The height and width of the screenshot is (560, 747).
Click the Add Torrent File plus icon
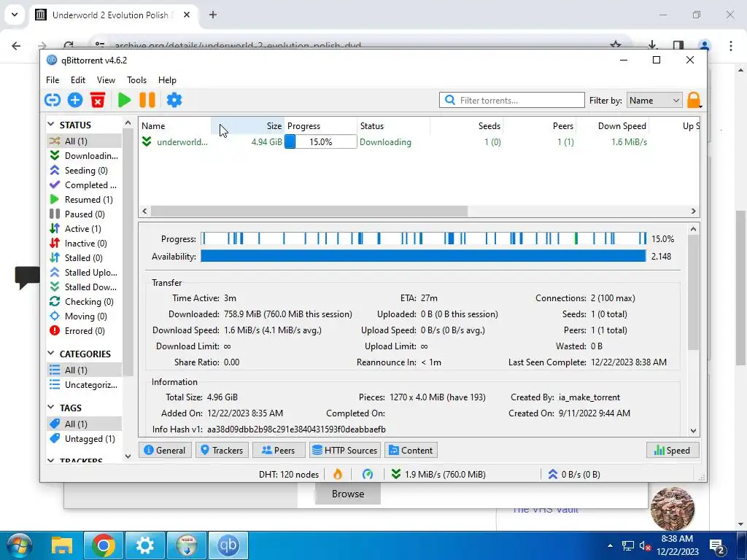click(x=75, y=100)
